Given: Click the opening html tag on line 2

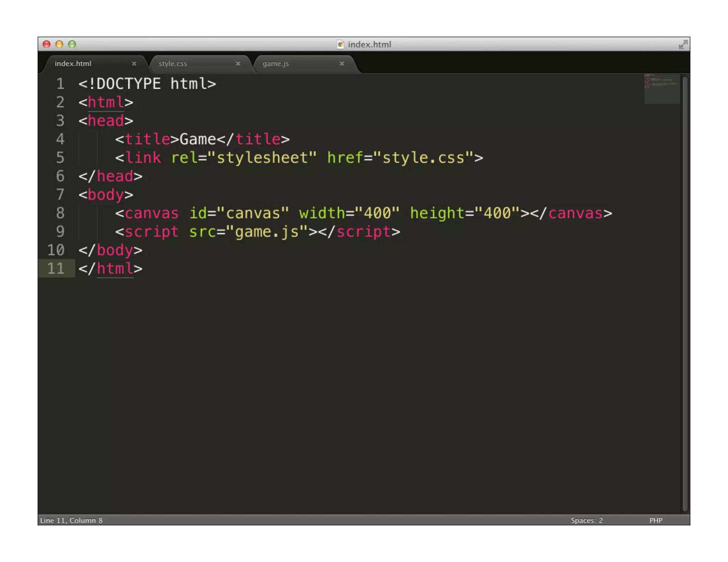Looking at the screenshot, I should (106, 102).
